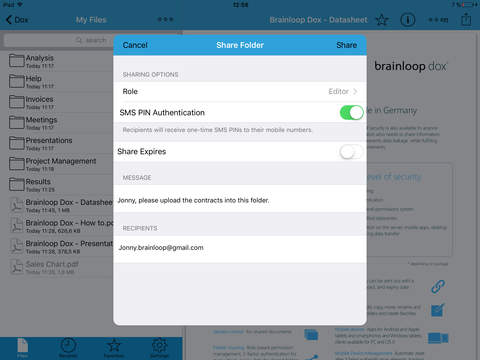Tap the chevron next to Editor
This screenshot has height=360, width=480.
point(355,91)
